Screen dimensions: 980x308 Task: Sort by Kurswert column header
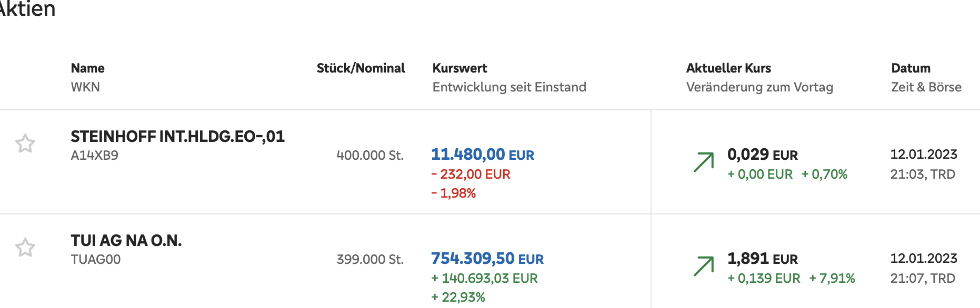(459, 68)
